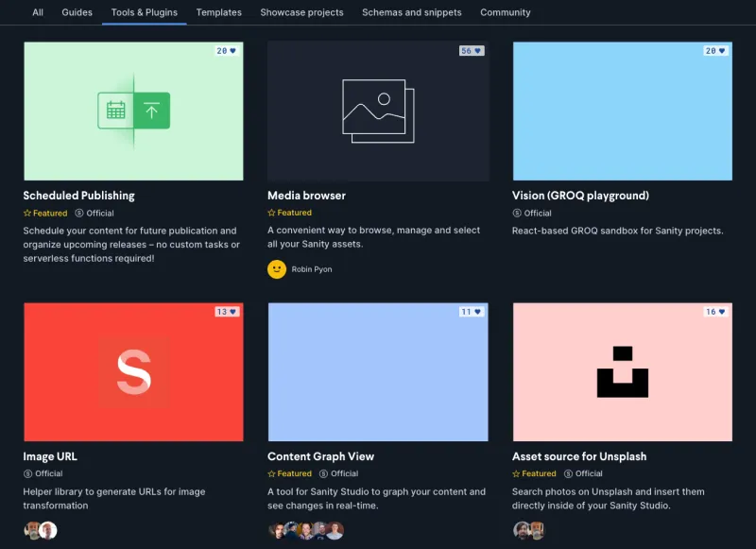Click the contributor avatars under Content Graph View

click(x=306, y=530)
